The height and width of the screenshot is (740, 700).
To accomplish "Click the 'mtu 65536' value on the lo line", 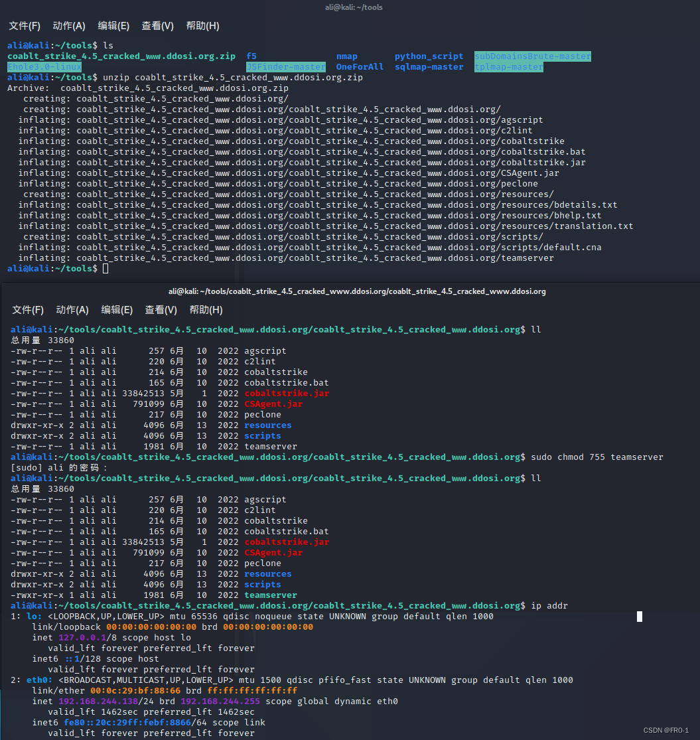I will pos(194,617).
